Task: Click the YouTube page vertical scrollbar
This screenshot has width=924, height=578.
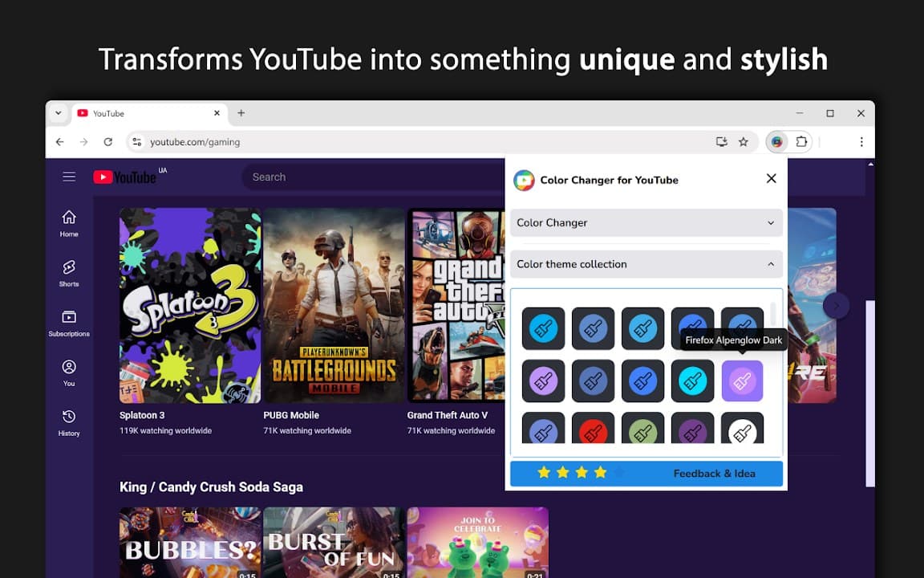Action: (x=869, y=393)
